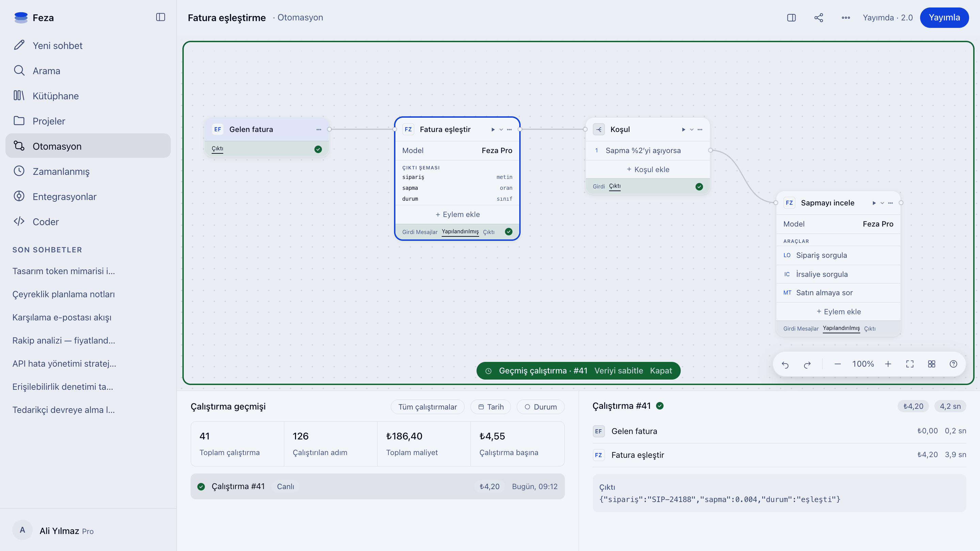Open Sapmayı incele node options menu
The width and height of the screenshot is (980, 551).
[x=891, y=203]
